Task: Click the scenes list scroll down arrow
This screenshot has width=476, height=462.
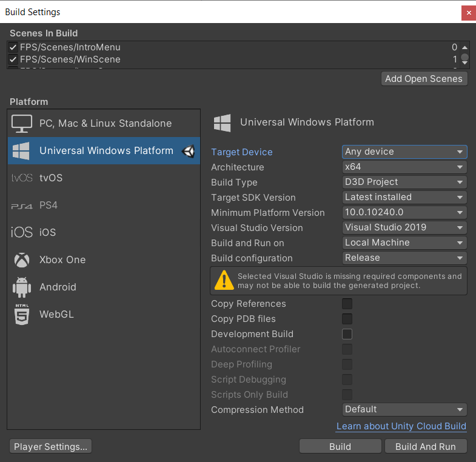Action: (x=464, y=63)
